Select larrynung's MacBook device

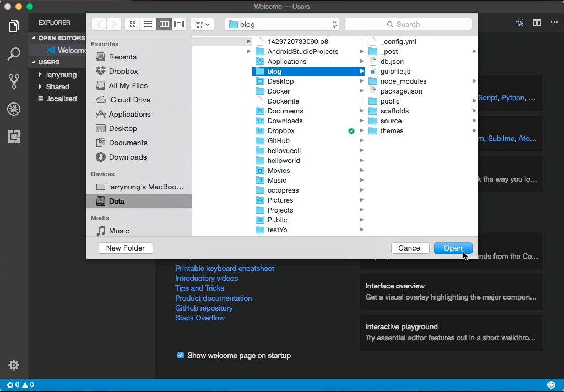point(139,187)
